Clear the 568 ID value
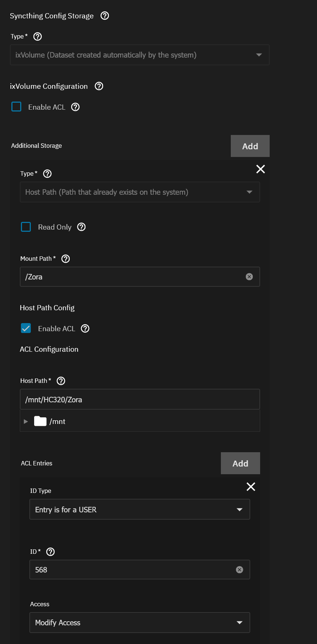Viewport: 317px width, 644px height. pyautogui.click(x=240, y=570)
